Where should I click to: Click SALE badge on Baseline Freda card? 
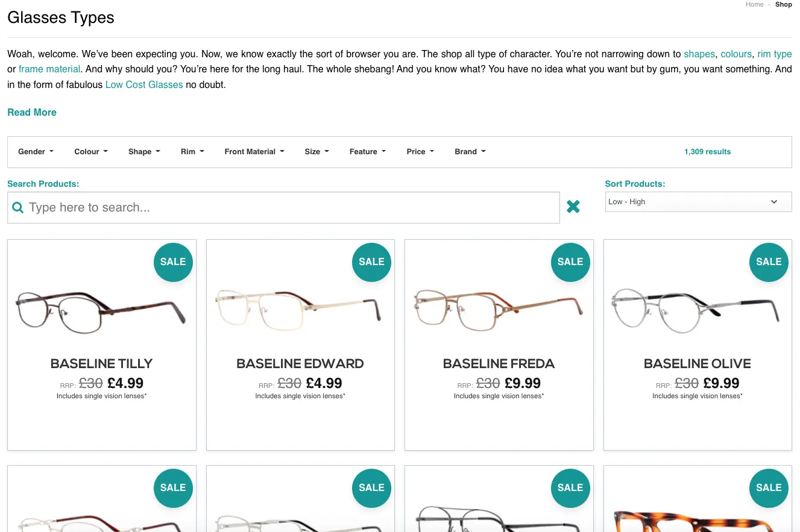pyautogui.click(x=570, y=262)
